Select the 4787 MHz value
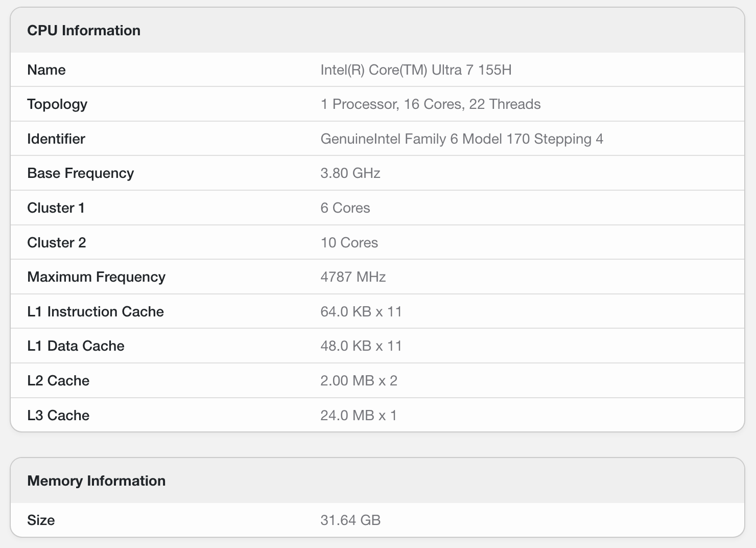Viewport: 756px width, 548px height. click(x=352, y=277)
